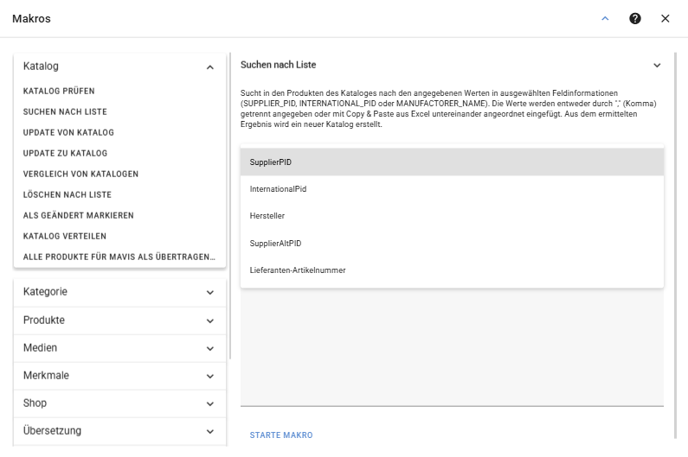Click the Starte Makro button
688x457 pixels.
pyautogui.click(x=281, y=435)
